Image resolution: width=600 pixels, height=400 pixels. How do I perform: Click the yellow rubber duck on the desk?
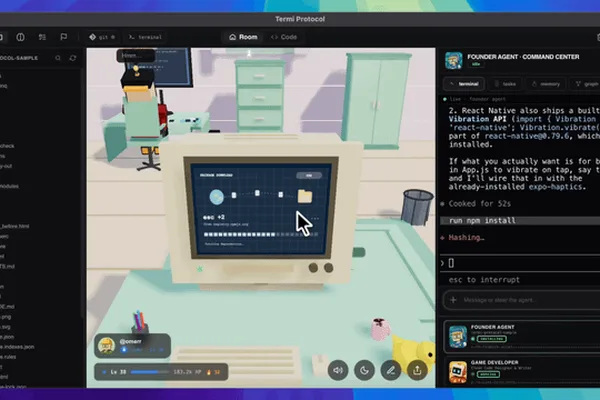point(415,354)
